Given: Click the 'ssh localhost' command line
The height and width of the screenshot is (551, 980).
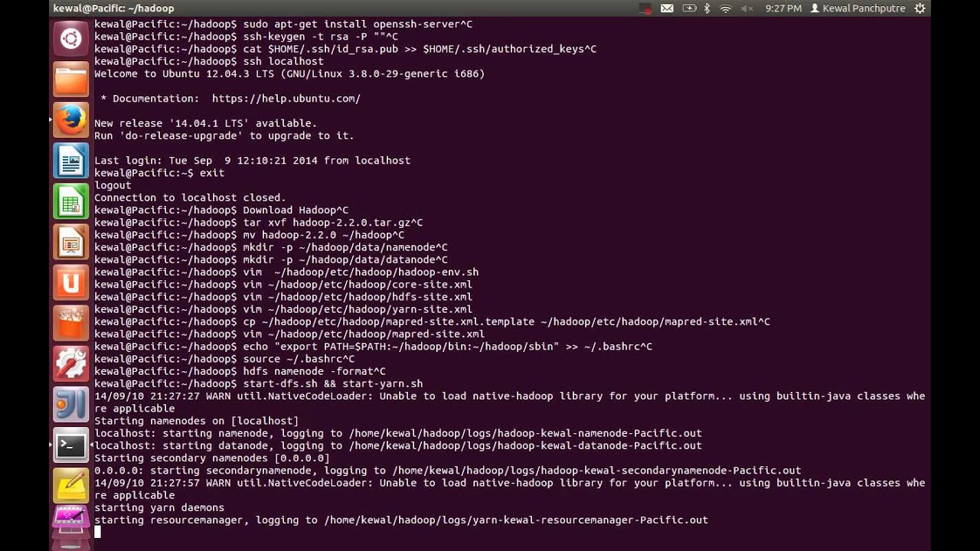Looking at the screenshot, I should (x=209, y=61).
